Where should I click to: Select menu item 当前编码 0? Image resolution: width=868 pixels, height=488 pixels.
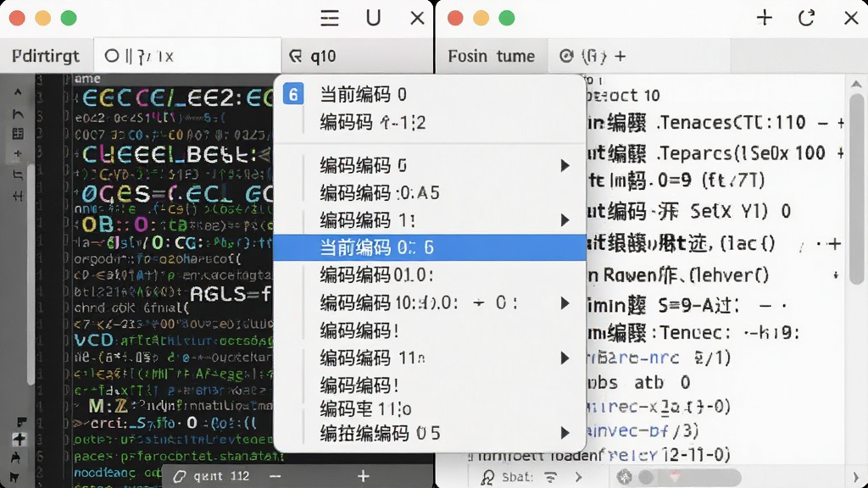coord(430,95)
